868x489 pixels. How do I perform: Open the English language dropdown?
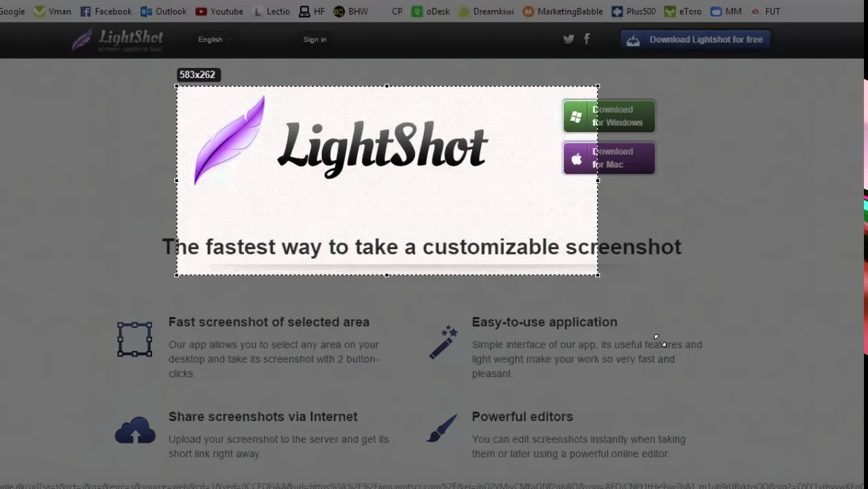click(214, 39)
